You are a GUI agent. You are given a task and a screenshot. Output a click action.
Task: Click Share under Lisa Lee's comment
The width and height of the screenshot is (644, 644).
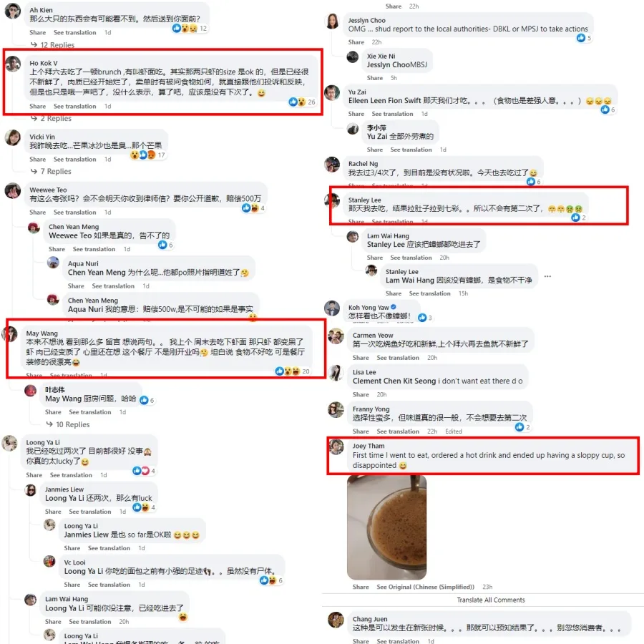click(361, 395)
